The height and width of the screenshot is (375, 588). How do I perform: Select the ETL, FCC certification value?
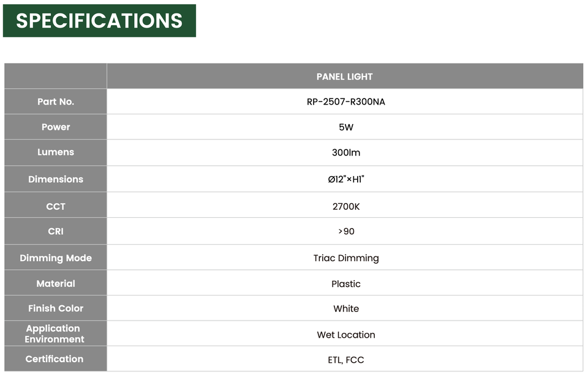click(x=345, y=360)
